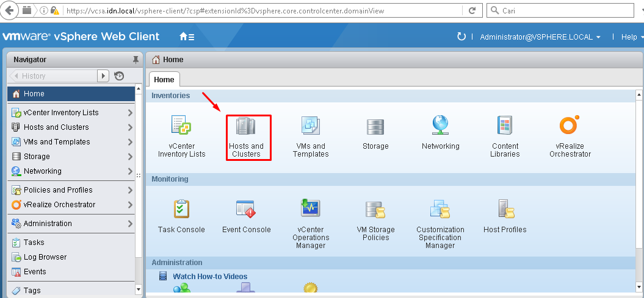Click the insecure lock warning icon
This screenshot has height=298, width=644.
pos(55,10)
